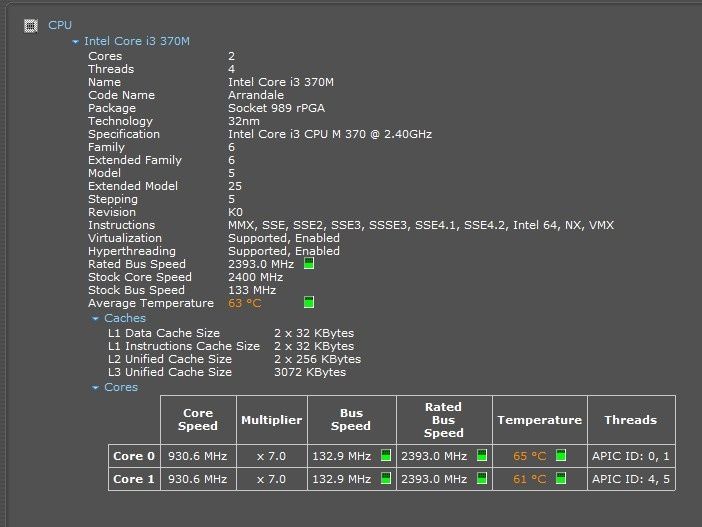Select the Core 0 temperature 65 °C
Image resolution: width=702 pixels, height=527 pixels.
click(530, 456)
